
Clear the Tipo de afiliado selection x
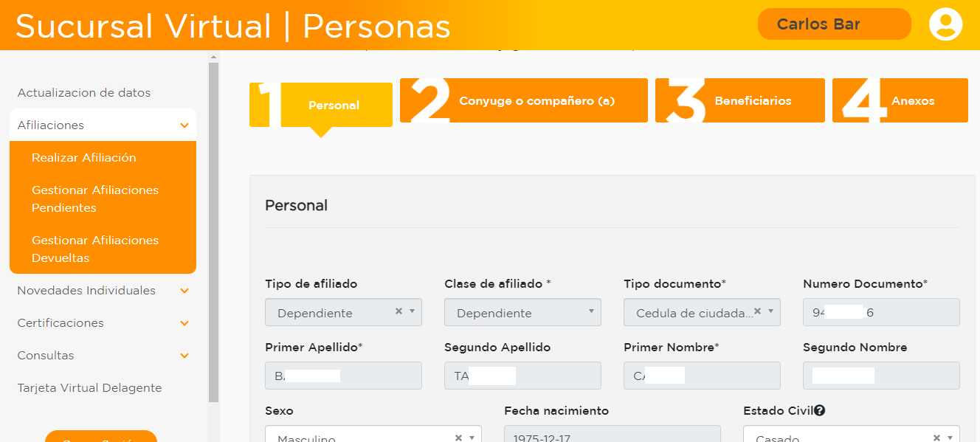click(398, 311)
